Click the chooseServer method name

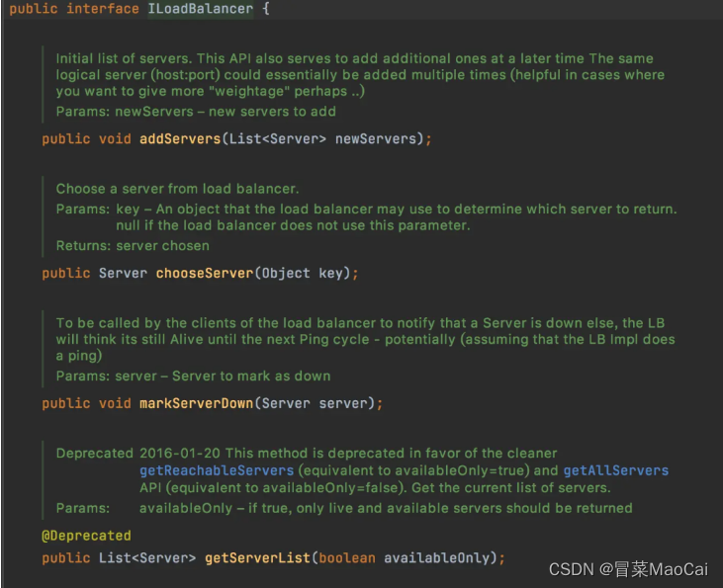(x=204, y=273)
